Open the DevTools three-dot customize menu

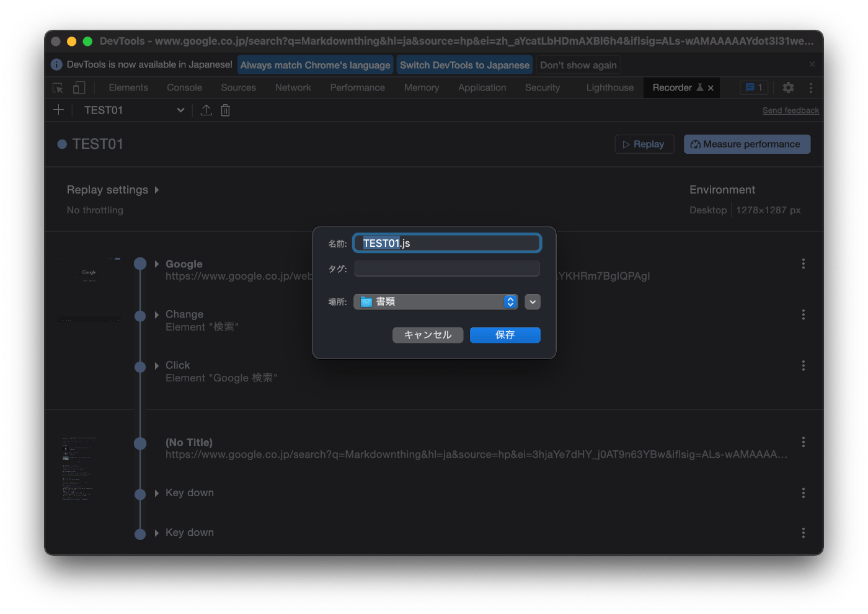[810, 88]
